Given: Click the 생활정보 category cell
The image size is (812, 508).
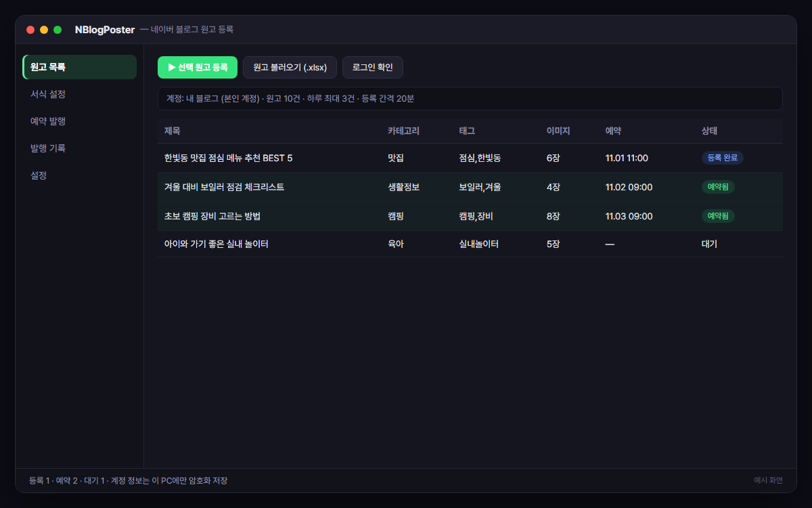Looking at the screenshot, I should point(404,187).
